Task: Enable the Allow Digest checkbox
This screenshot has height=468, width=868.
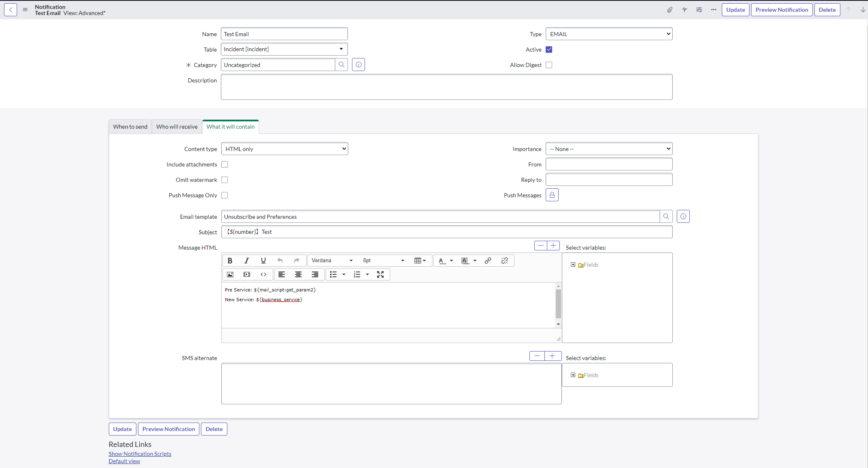Action: click(549, 65)
